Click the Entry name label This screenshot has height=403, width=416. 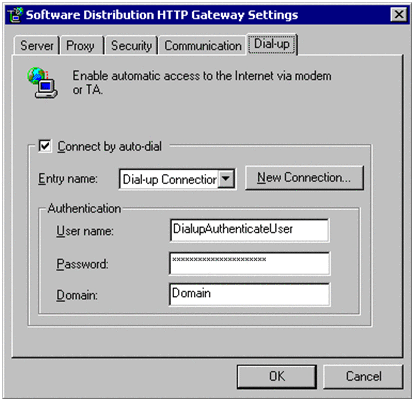tap(68, 179)
